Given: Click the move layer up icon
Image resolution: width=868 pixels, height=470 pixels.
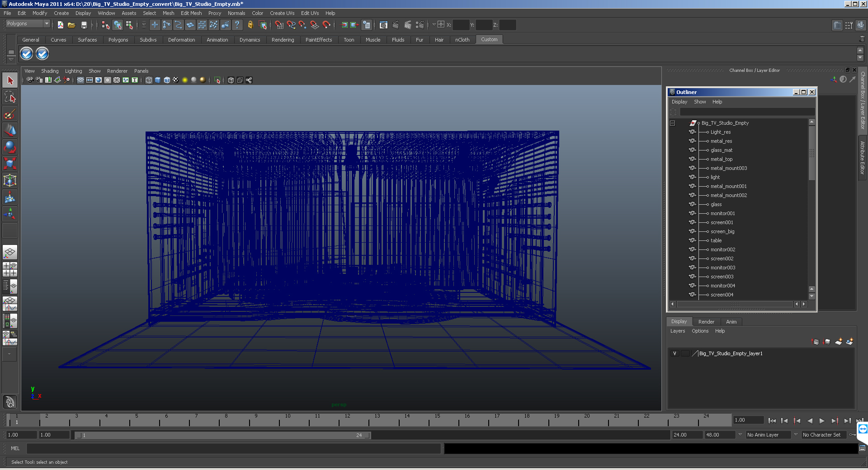Looking at the screenshot, I should click(816, 342).
